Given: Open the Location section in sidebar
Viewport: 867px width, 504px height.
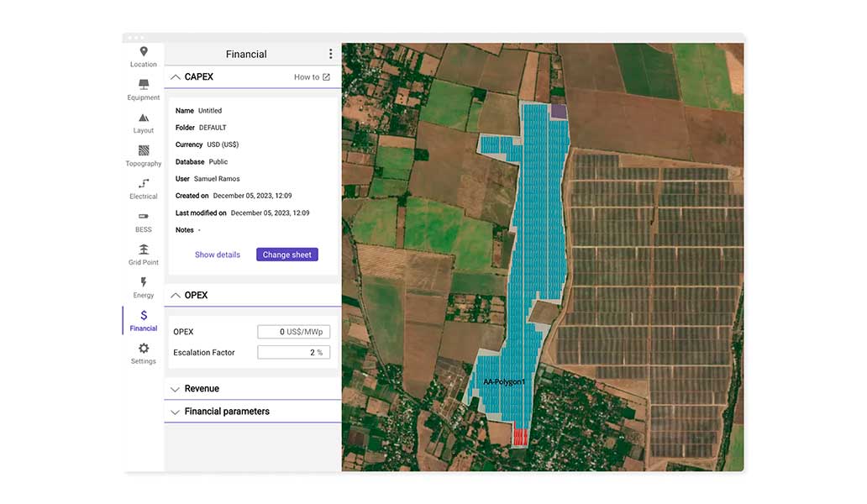Looking at the screenshot, I should point(144,56).
